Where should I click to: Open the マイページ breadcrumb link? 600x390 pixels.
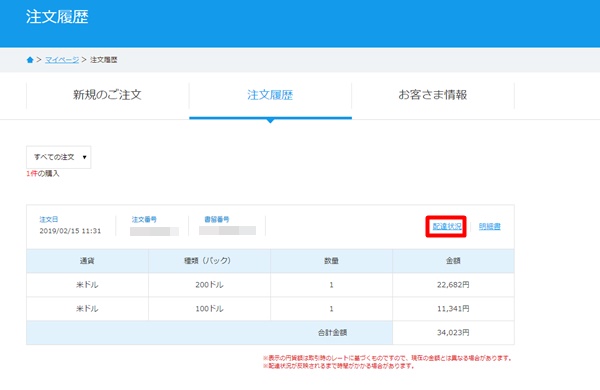point(62,60)
